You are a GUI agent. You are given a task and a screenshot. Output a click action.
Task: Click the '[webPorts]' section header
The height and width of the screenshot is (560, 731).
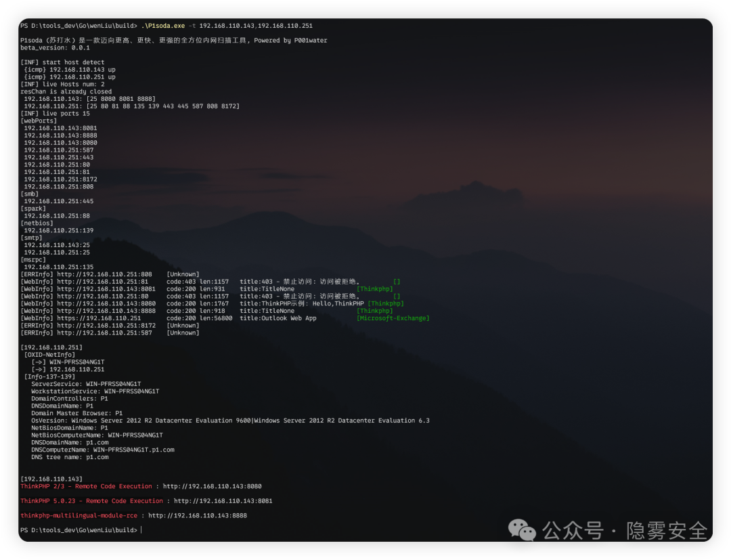[x=39, y=121]
